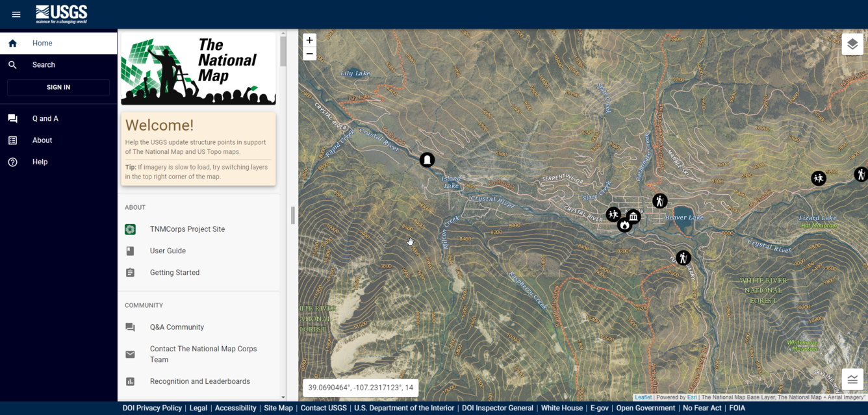Open the basemap layer switcher top right
This screenshot has width=868, height=415.
pos(852,44)
